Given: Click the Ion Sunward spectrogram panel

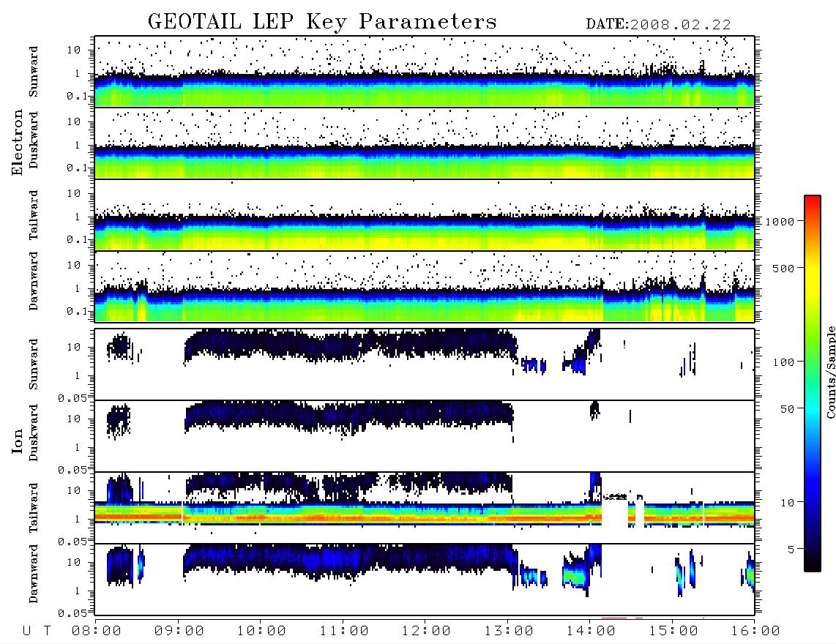Looking at the screenshot, I should pyautogui.click(x=425, y=364).
